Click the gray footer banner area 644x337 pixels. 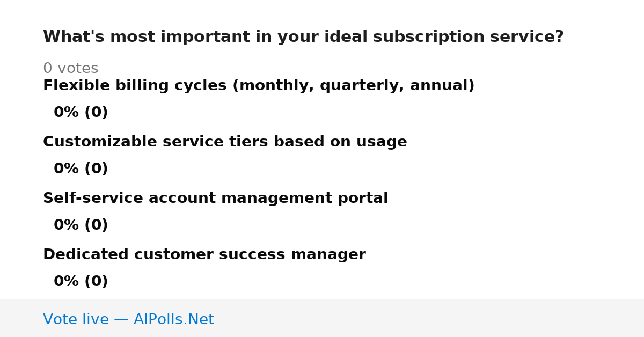pyautogui.click(x=322, y=318)
